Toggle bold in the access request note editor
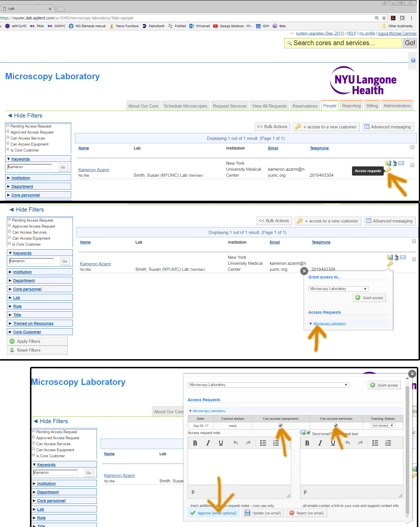The height and width of the screenshot is (527, 420). point(195,443)
